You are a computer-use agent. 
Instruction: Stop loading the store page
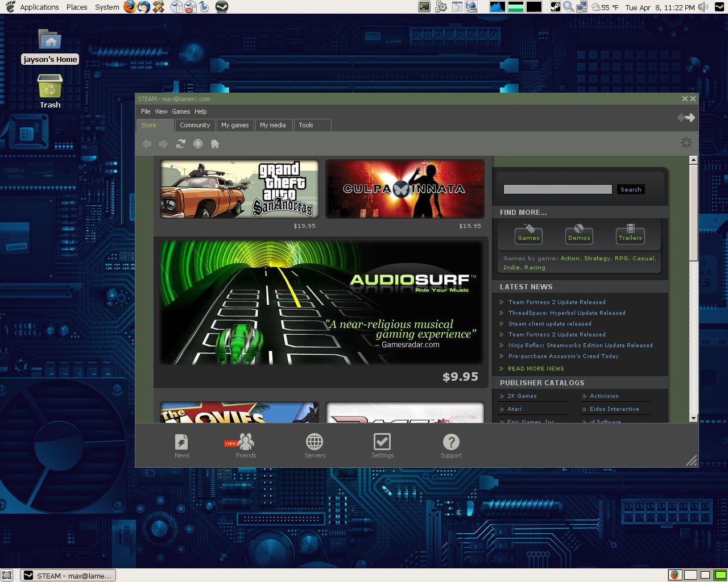[198, 144]
